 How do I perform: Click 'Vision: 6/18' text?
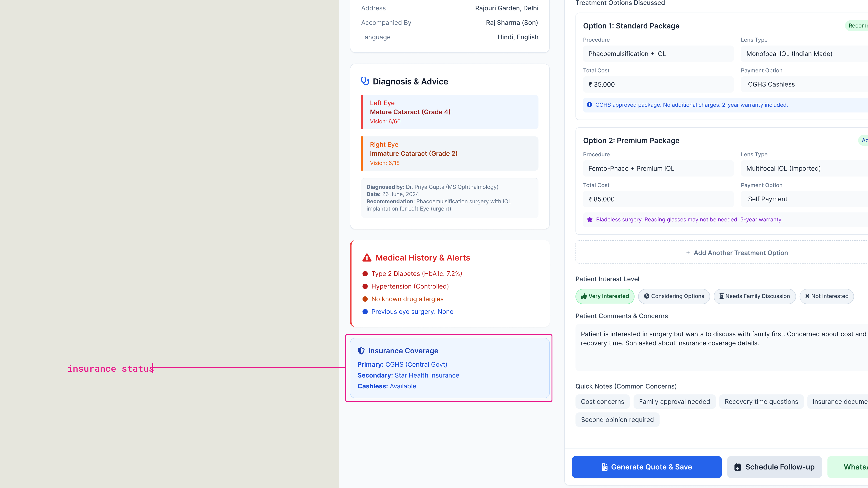(385, 163)
